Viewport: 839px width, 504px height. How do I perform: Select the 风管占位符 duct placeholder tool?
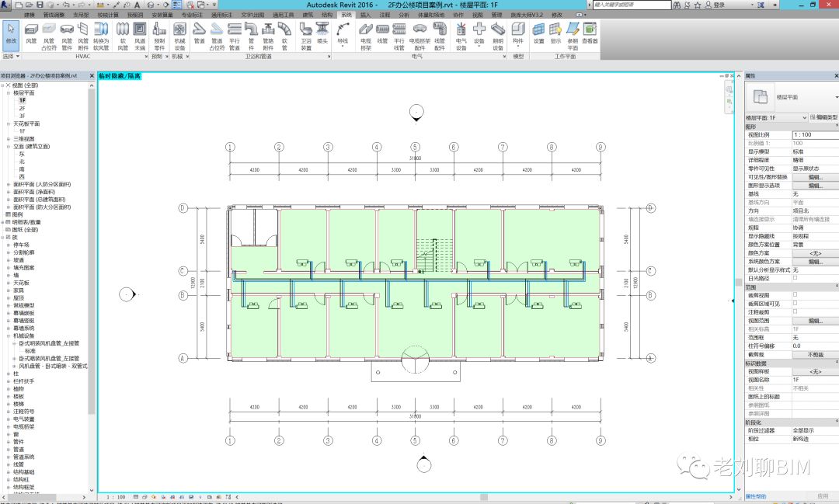[49, 36]
